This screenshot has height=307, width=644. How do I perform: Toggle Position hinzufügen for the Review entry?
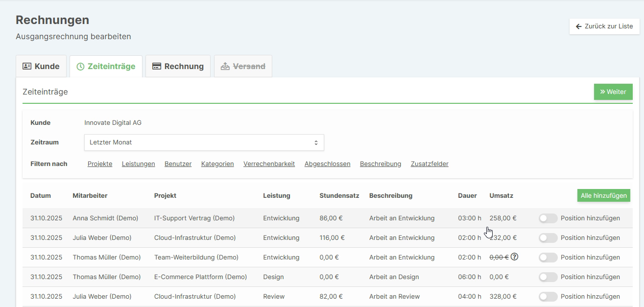point(548,297)
